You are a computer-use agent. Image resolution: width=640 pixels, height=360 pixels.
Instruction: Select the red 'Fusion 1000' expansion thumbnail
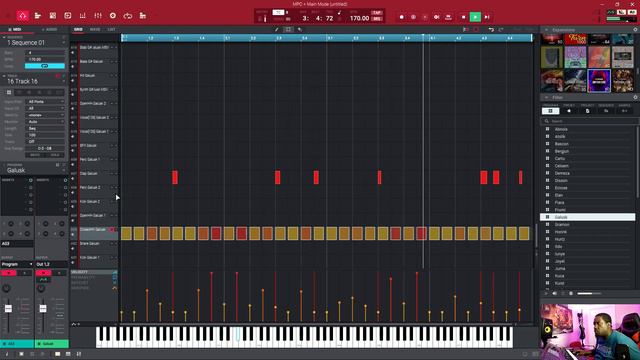[x=575, y=39]
